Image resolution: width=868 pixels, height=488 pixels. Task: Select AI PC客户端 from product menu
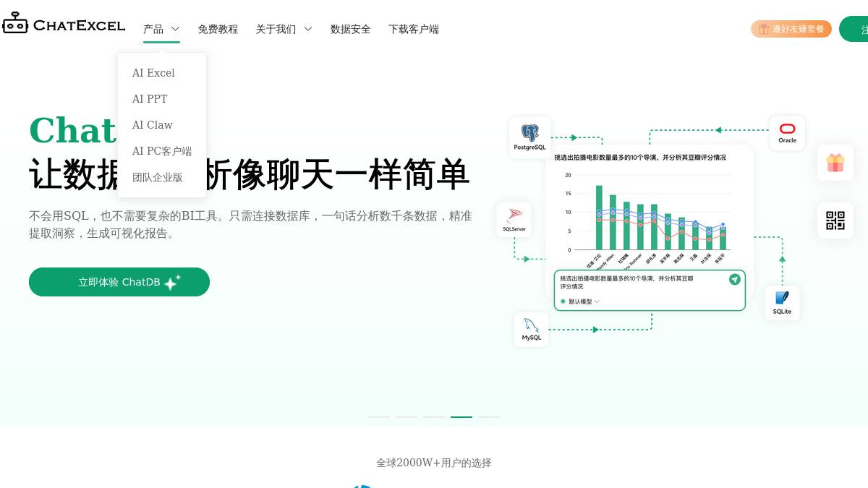coord(162,151)
